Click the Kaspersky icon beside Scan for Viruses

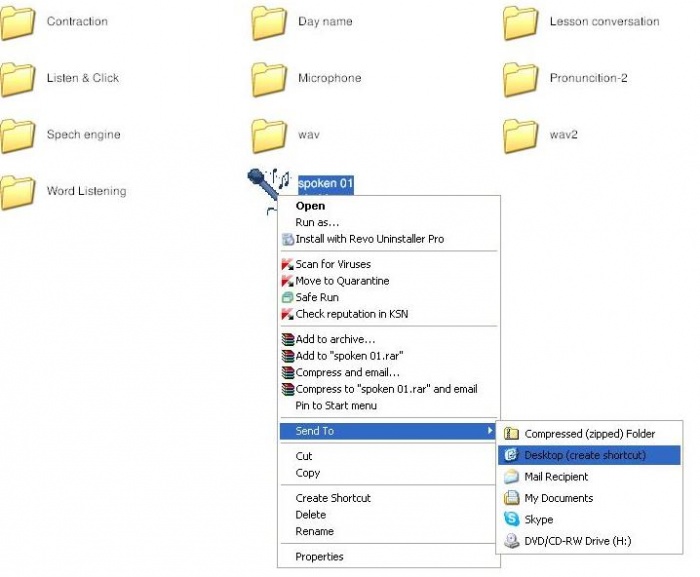[288, 264]
